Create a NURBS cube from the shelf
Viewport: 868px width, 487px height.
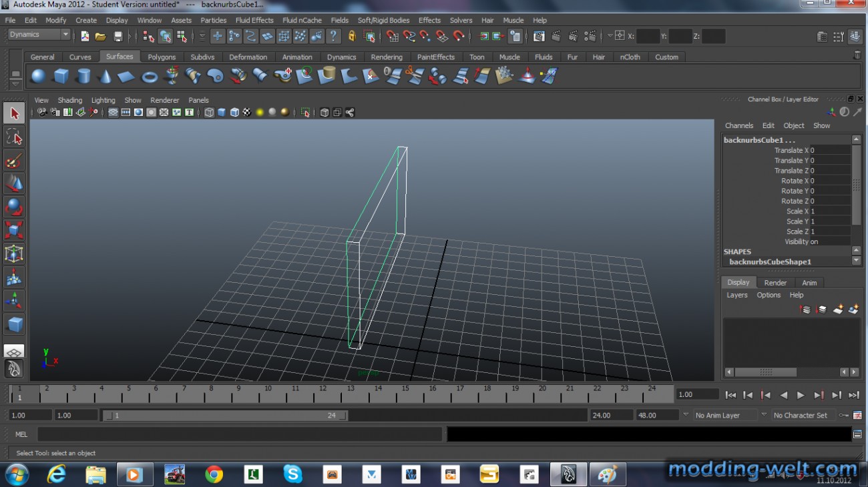pos(61,76)
